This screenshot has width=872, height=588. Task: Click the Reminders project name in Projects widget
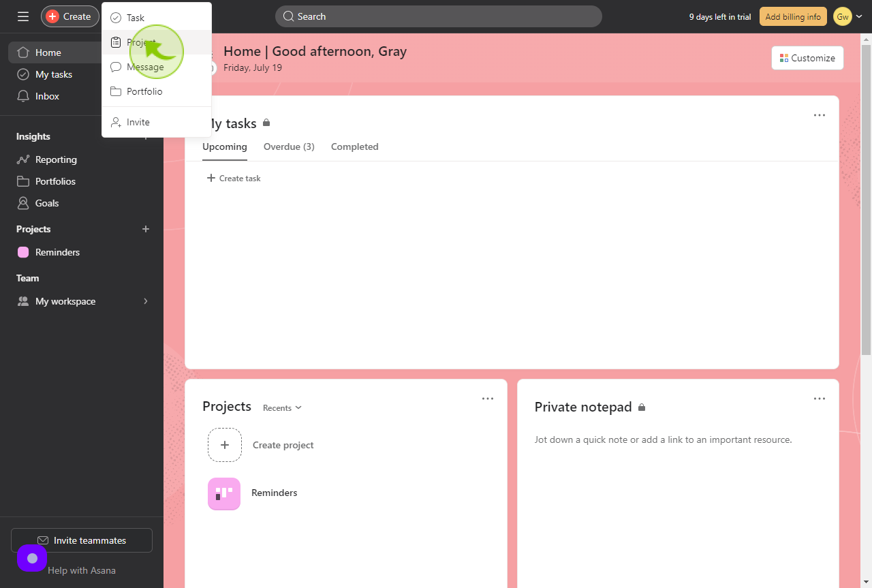[x=275, y=493]
